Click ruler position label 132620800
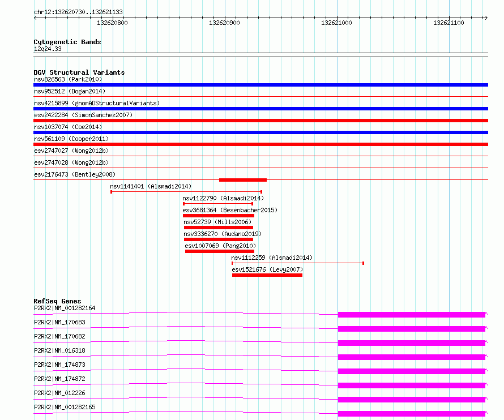504x420 pixels. (112, 23)
